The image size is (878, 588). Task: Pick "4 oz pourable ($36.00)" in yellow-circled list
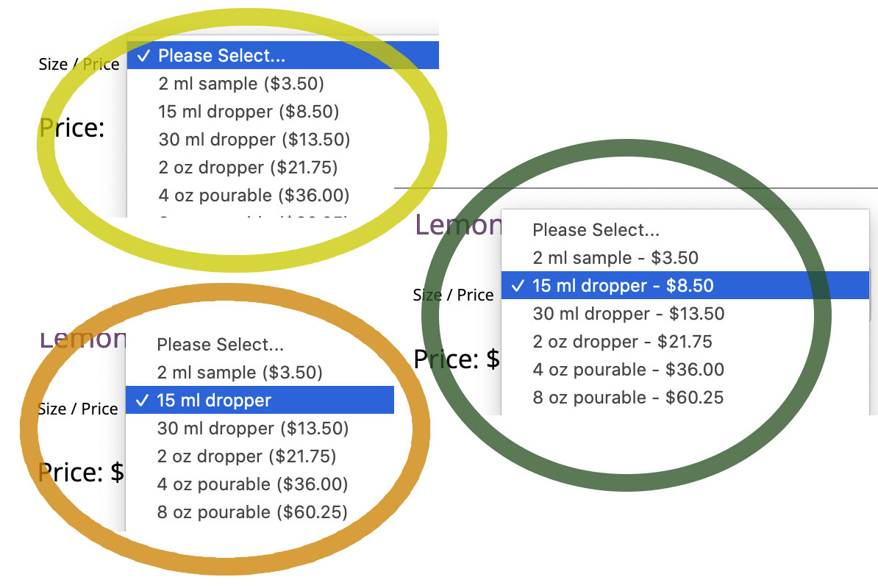point(254,196)
